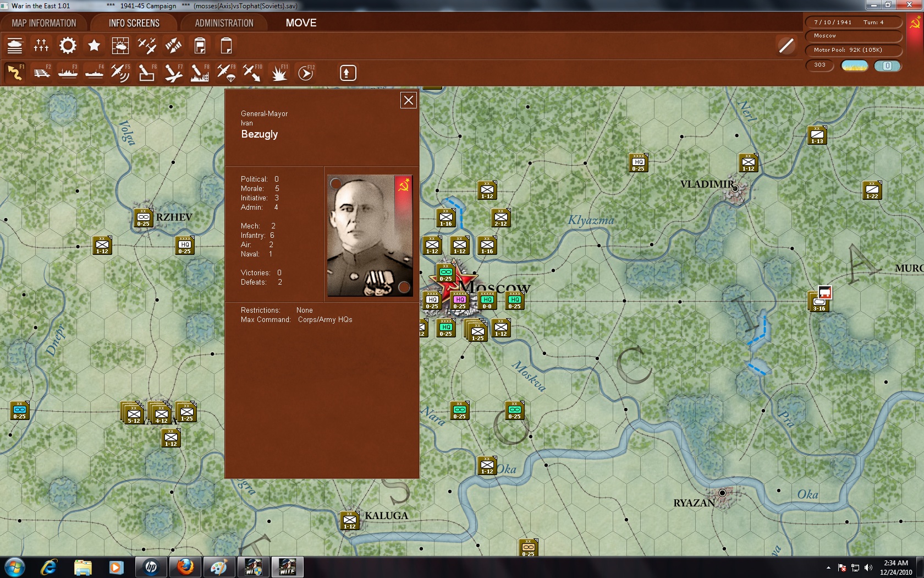Open the reinforcement arrows icon
This screenshot has height=578, width=924.
[173, 46]
